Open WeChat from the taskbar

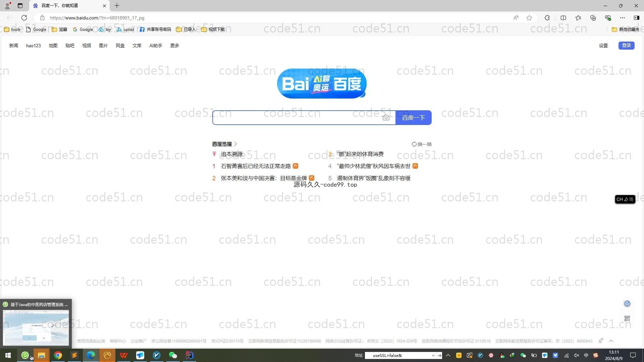[173, 355]
